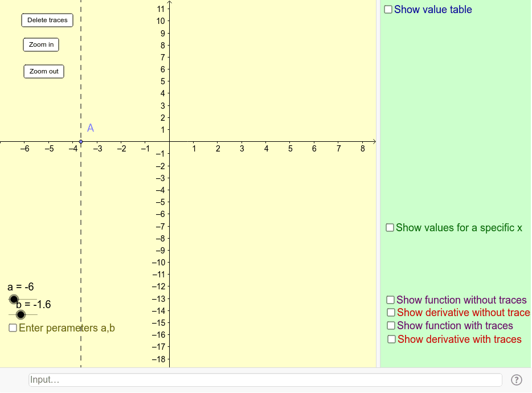Click the y-axis tick label 10

(x=161, y=21)
